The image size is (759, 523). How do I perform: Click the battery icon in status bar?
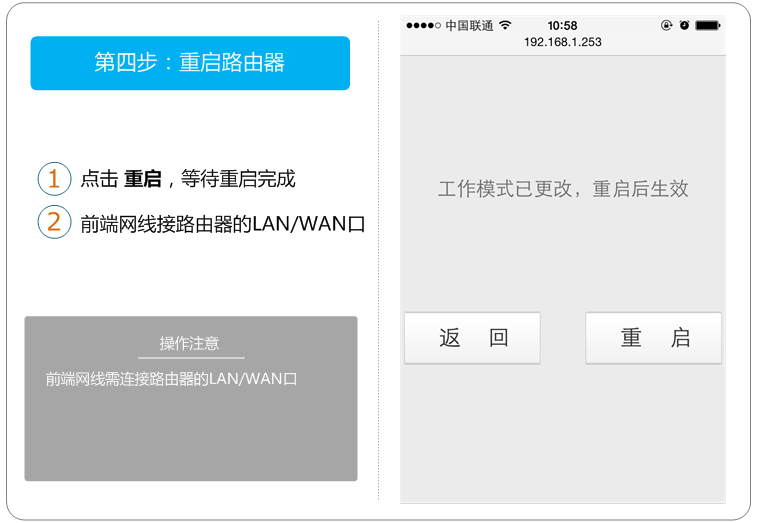click(707, 25)
